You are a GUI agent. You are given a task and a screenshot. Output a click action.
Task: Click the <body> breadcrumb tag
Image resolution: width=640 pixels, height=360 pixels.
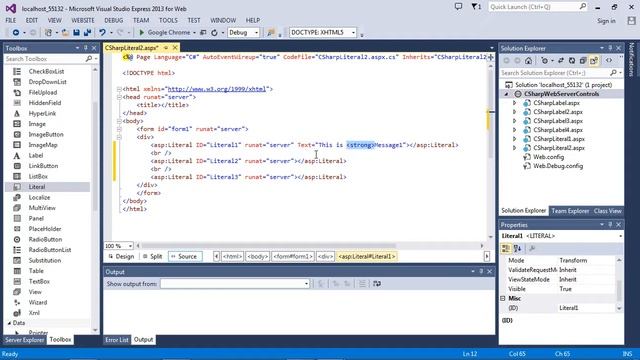tap(257, 256)
